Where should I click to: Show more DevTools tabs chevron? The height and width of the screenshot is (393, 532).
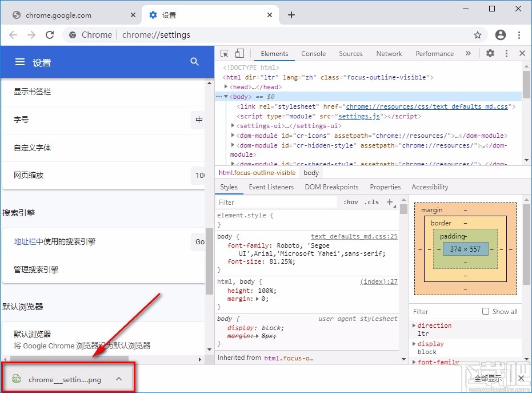468,53
